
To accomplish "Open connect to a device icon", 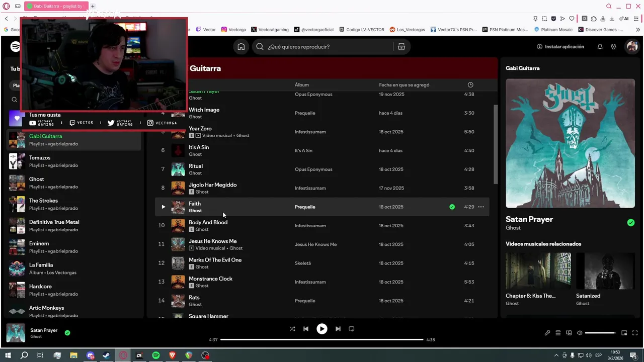I will click(569, 333).
